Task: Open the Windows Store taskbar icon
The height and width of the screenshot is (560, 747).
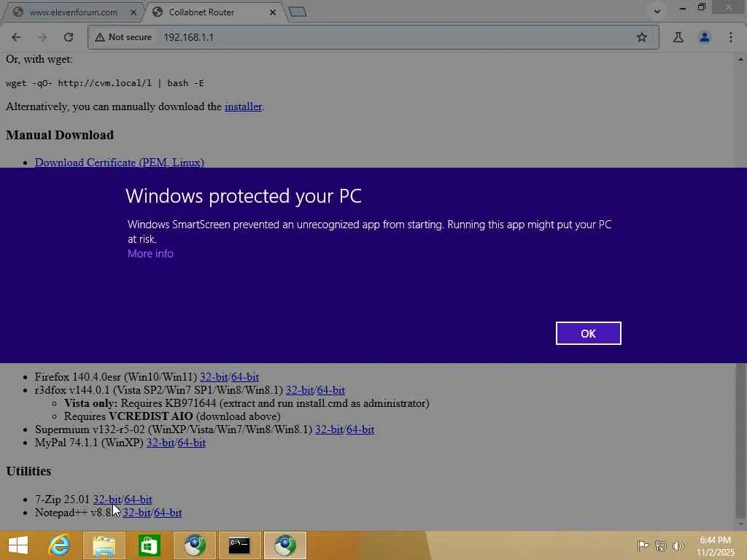Action: pos(149,545)
